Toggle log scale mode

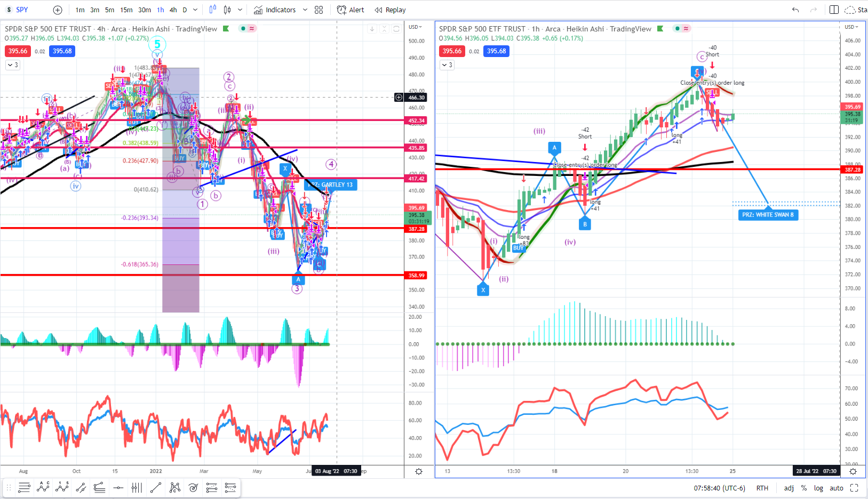point(818,488)
